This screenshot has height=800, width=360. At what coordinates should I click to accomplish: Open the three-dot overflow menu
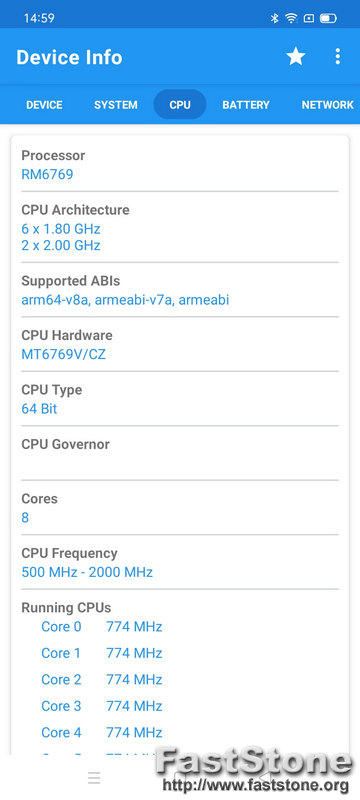point(338,56)
